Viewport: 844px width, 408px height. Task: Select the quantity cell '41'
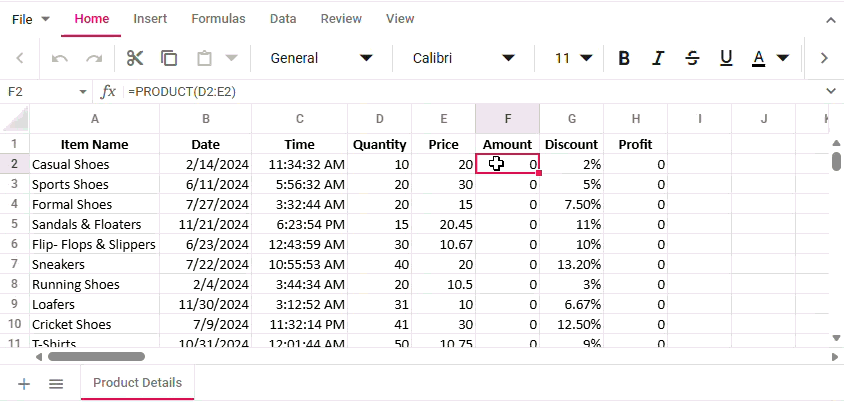tap(379, 324)
